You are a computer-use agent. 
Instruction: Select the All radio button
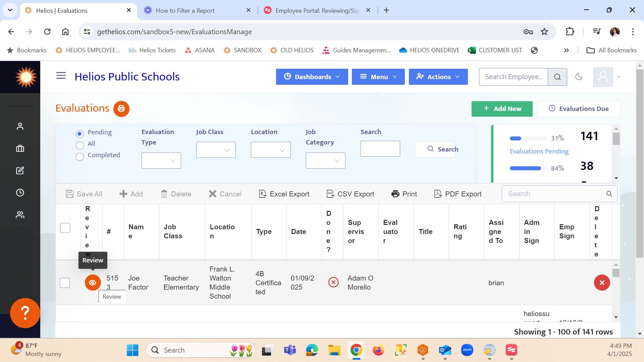click(x=80, y=145)
